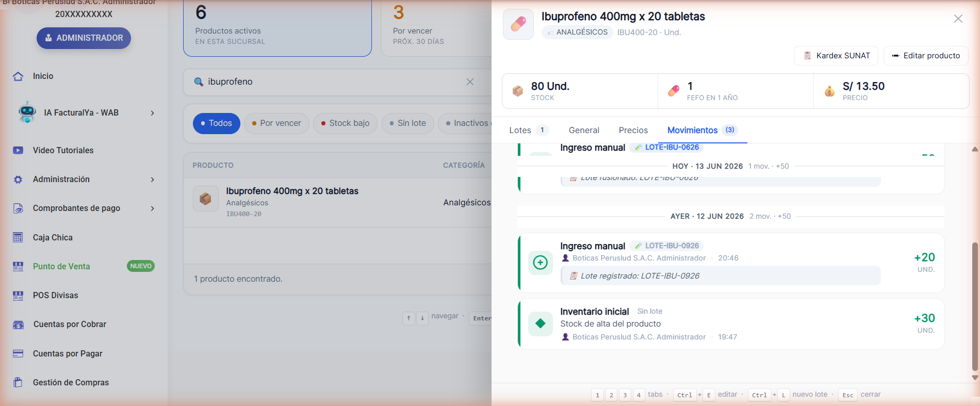Open the Inicio home icon

click(x=18, y=76)
